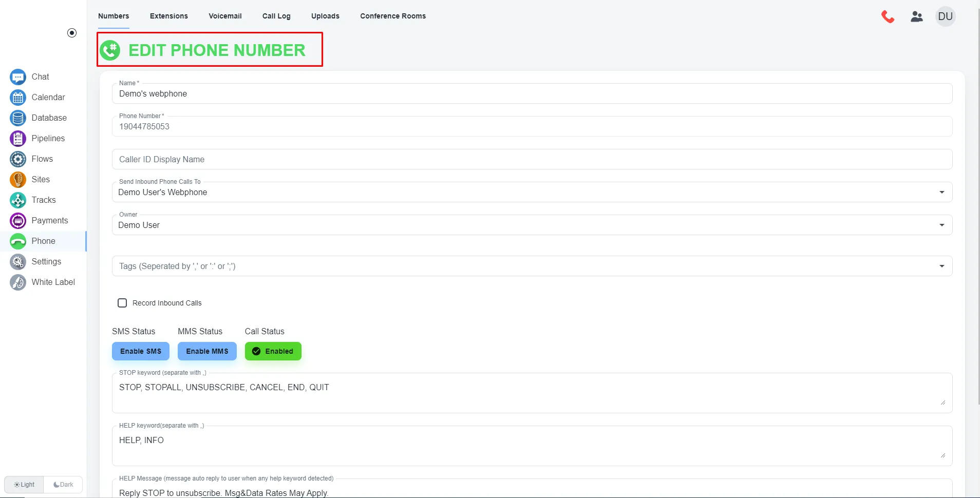Switch to Light theme
This screenshot has width=980, height=498.
click(x=24, y=485)
